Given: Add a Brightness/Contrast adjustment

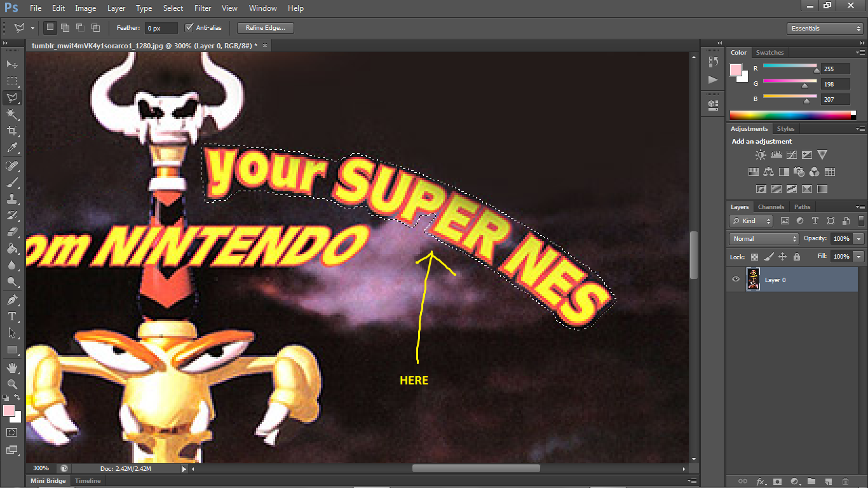Looking at the screenshot, I should coord(761,154).
